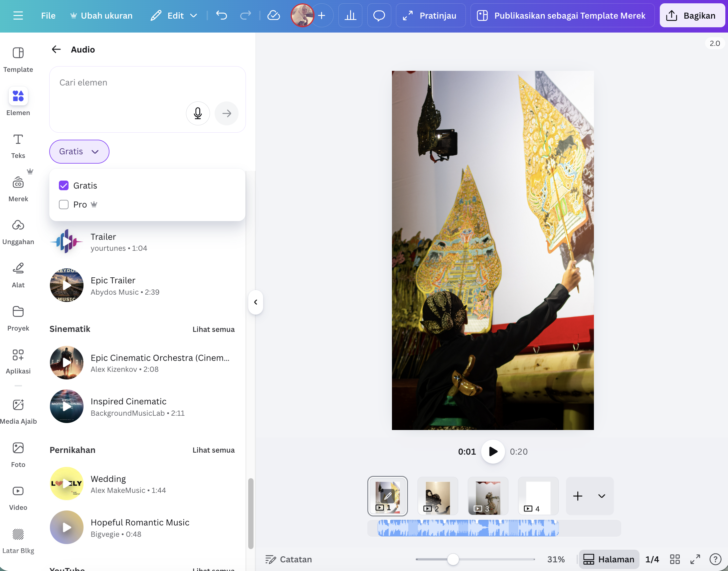Click the audio panel scrollbar
The width and height of the screenshot is (728, 571).
pyautogui.click(x=251, y=513)
